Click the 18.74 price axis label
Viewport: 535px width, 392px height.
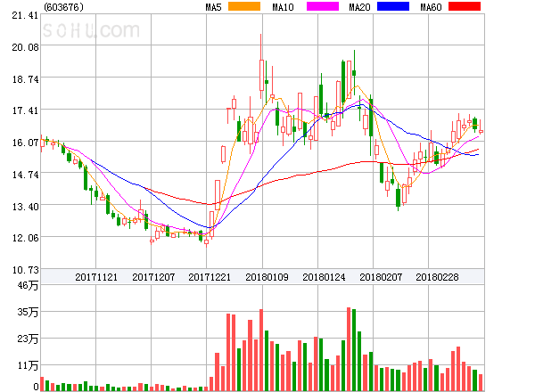click(x=26, y=79)
